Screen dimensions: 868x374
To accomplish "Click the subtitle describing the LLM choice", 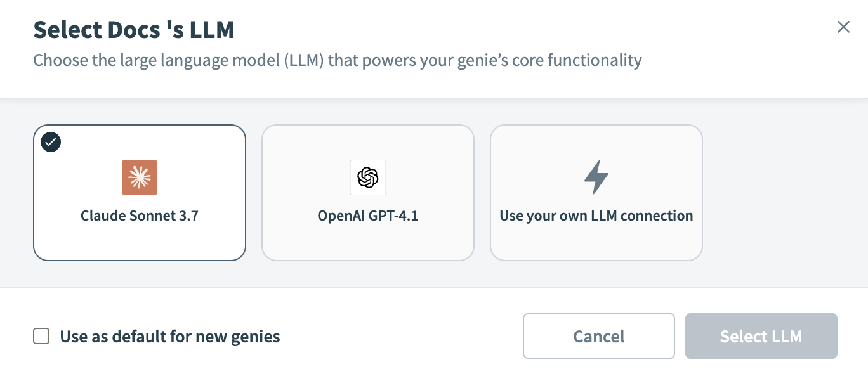I will coord(337,61).
